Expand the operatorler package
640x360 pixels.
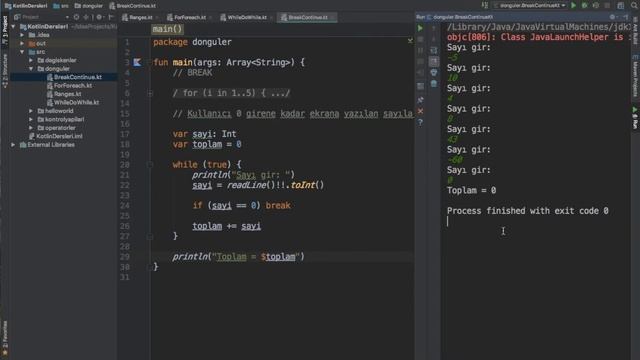tap(31, 128)
